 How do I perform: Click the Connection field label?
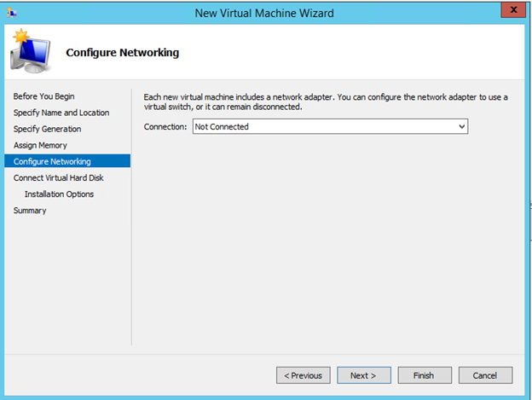[165, 126]
